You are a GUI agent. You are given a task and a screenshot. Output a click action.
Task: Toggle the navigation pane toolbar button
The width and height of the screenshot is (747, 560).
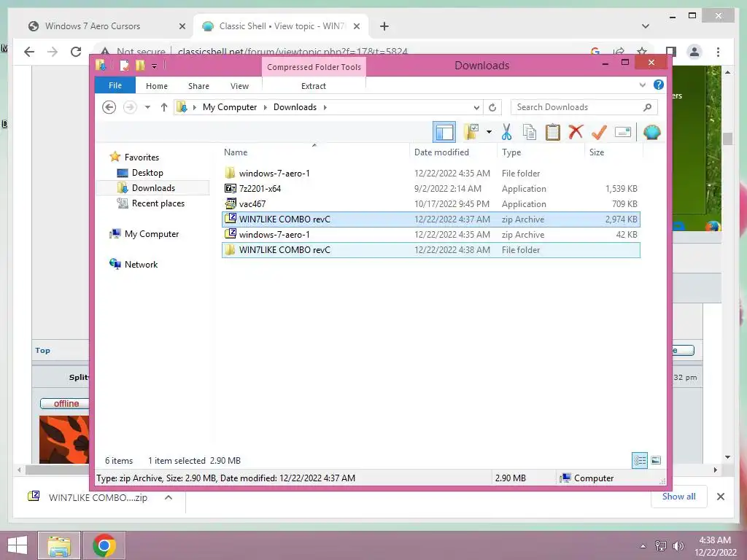(x=444, y=132)
